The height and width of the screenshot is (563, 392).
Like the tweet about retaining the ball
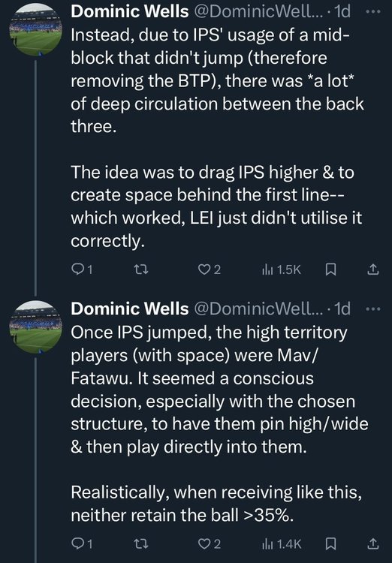tap(210, 544)
